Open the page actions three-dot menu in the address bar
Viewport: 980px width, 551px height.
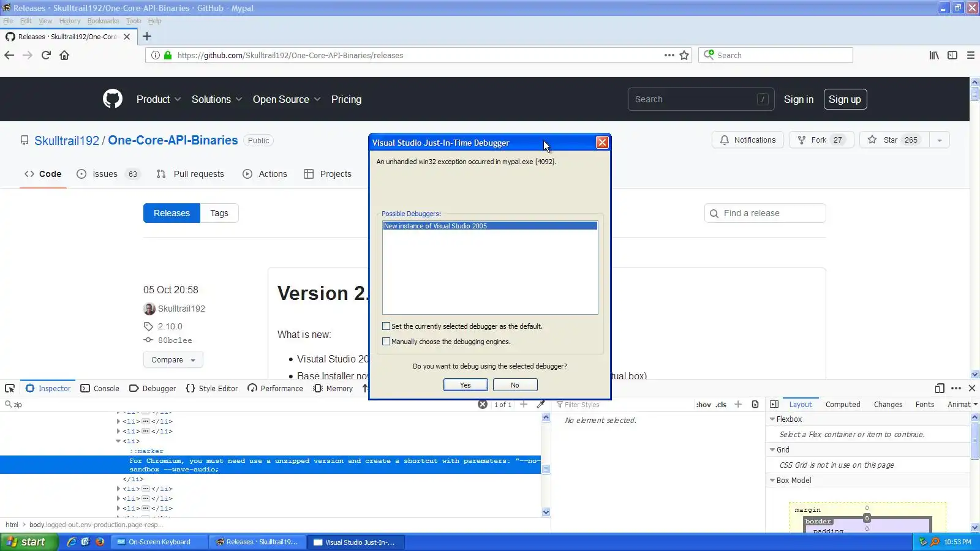click(x=669, y=55)
